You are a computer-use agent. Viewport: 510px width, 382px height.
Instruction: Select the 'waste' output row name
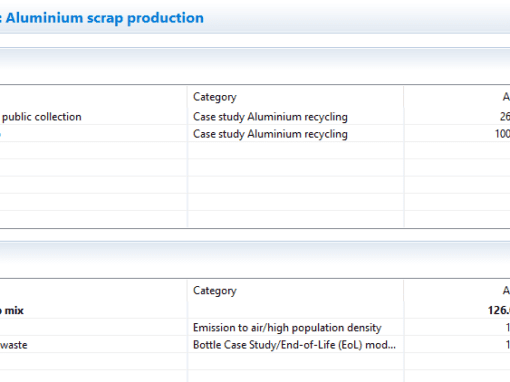coord(14,345)
